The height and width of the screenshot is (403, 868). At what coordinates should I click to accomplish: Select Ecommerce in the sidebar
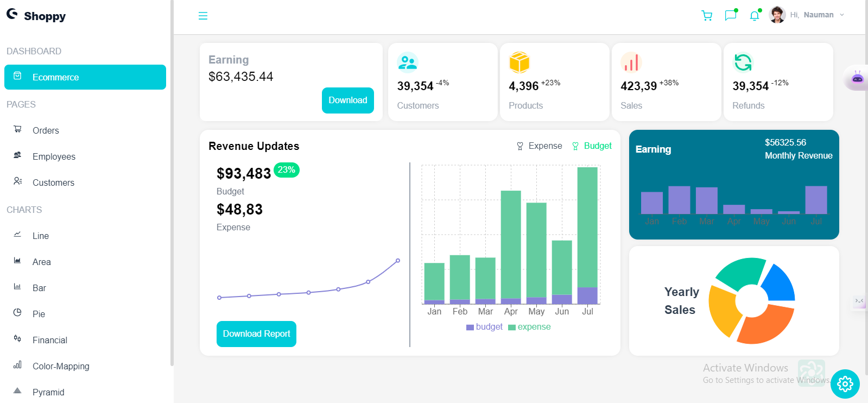coord(85,77)
